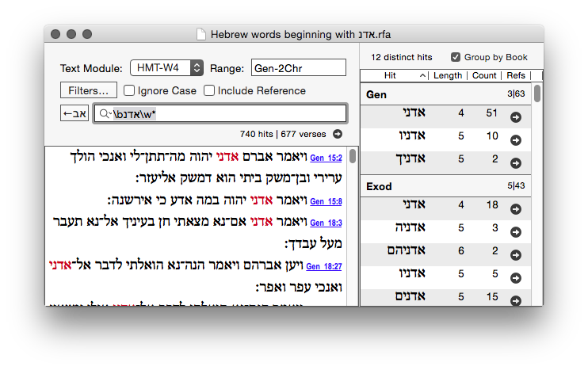Select the אדניך hit in Gen
Screen dimensions: 588x370
tap(410, 159)
